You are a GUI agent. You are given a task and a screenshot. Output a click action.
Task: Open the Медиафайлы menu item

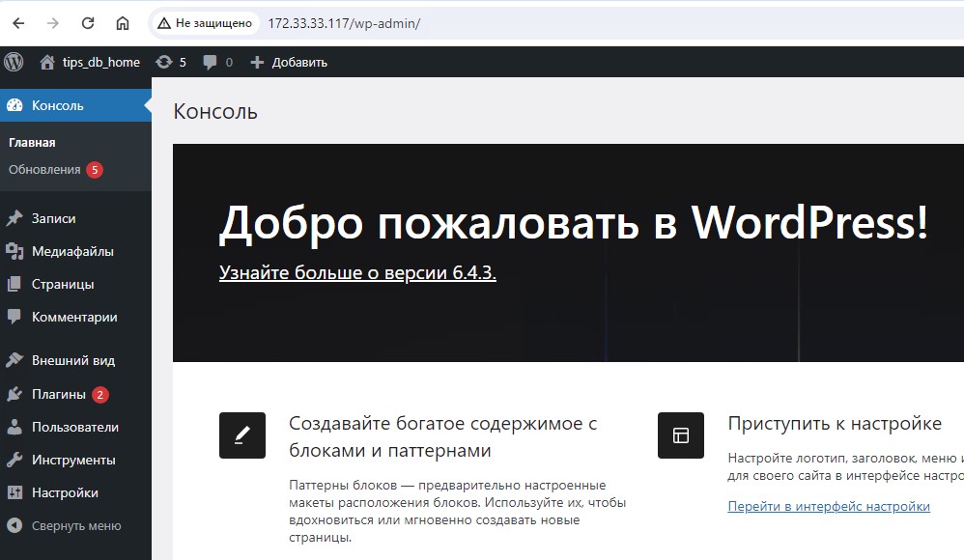(x=72, y=251)
